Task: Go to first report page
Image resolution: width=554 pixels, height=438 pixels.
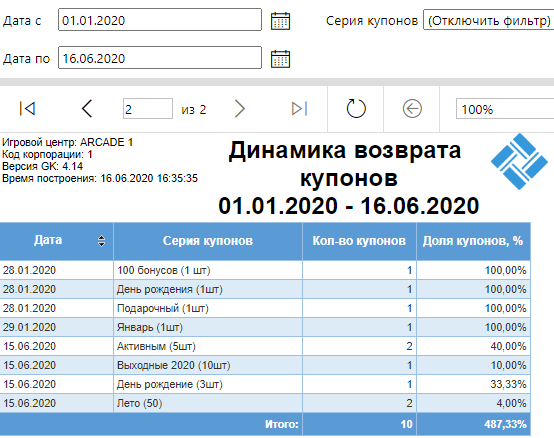Action: click(27, 109)
